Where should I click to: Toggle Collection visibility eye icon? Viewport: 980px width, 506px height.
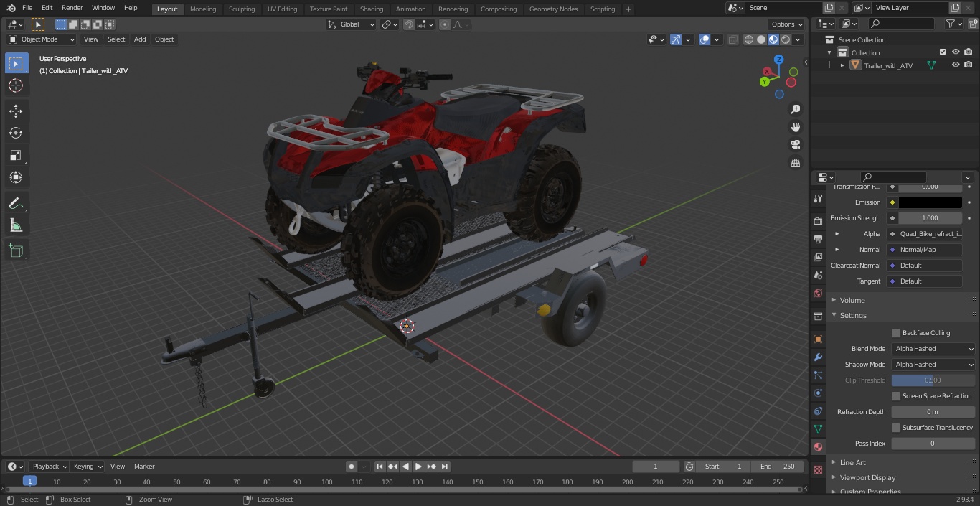click(x=956, y=52)
